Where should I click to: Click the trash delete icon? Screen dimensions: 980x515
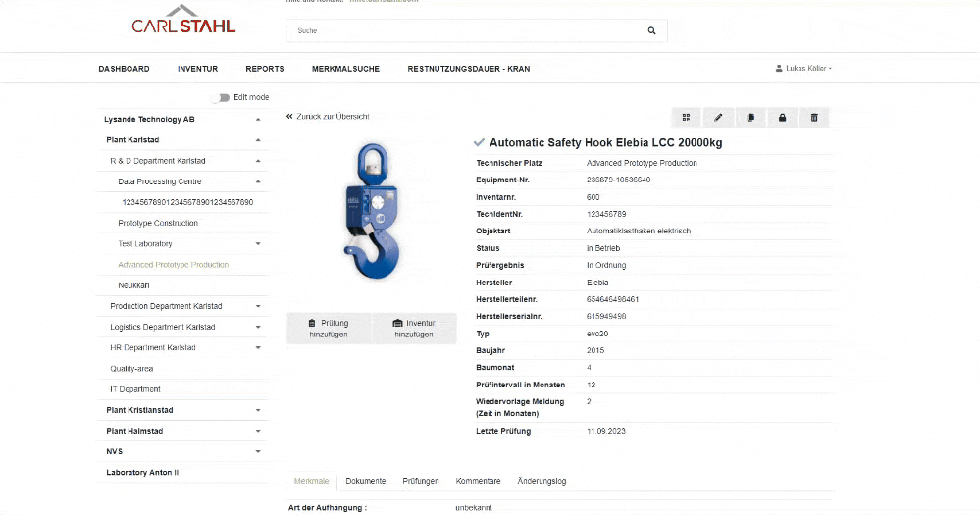pyautogui.click(x=814, y=118)
